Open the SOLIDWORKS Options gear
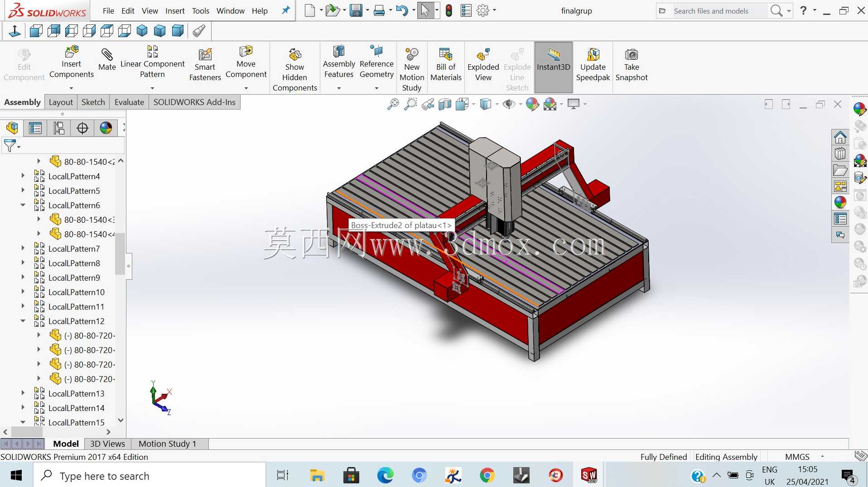The width and height of the screenshot is (868, 487). [x=483, y=11]
